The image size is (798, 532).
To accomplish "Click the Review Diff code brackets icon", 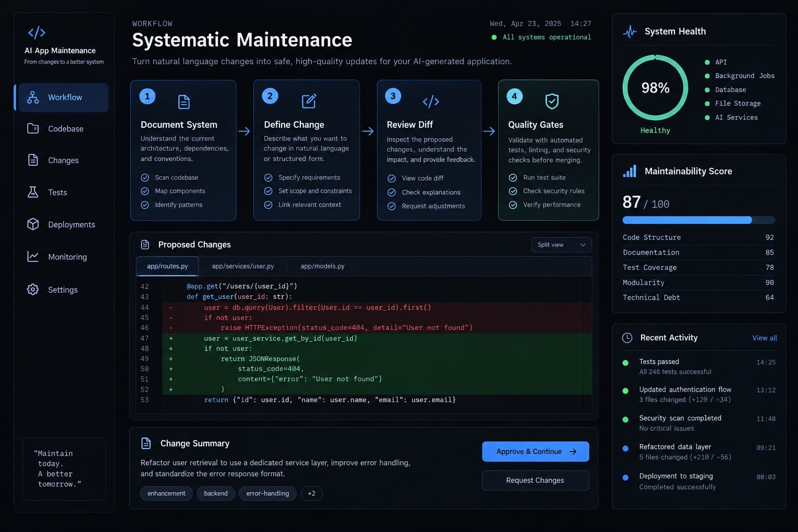I will point(431,101).
